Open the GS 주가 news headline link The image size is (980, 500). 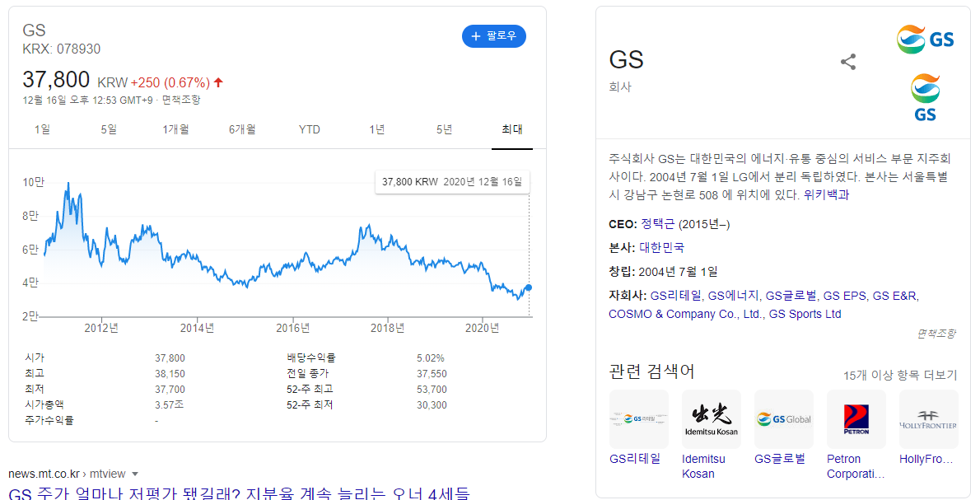point(239,493)
